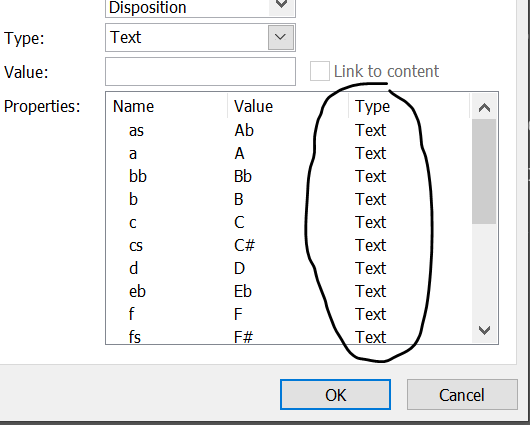
Task: Click the Text type cell in the 'cs' row
Action: (370, 245)
